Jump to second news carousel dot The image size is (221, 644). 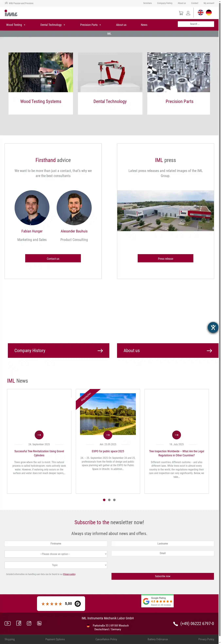click(109, 500)
